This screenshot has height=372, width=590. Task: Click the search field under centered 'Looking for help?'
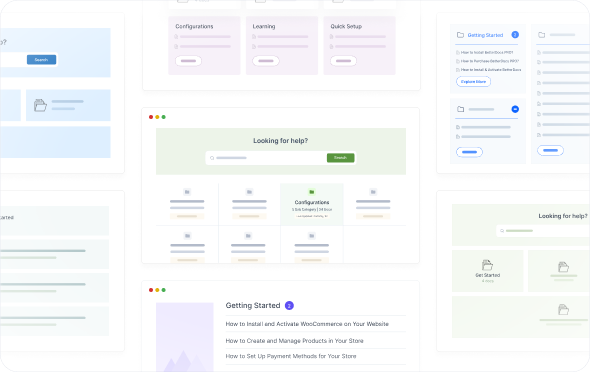[281, 158]
